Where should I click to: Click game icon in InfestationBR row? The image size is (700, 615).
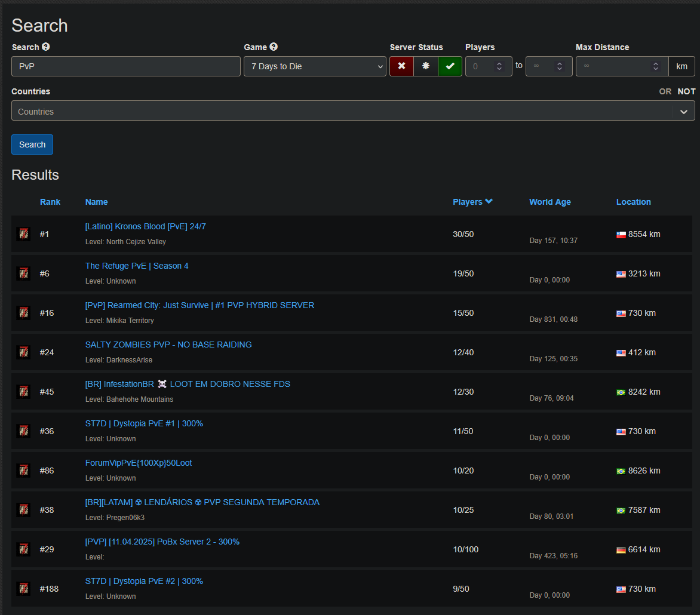(x=24, y=392)
